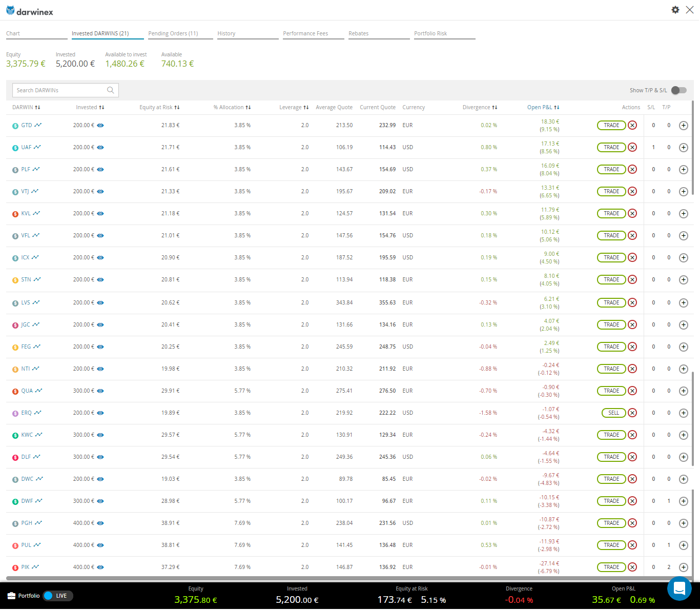Open Pending Orders (11) tab

180,34
